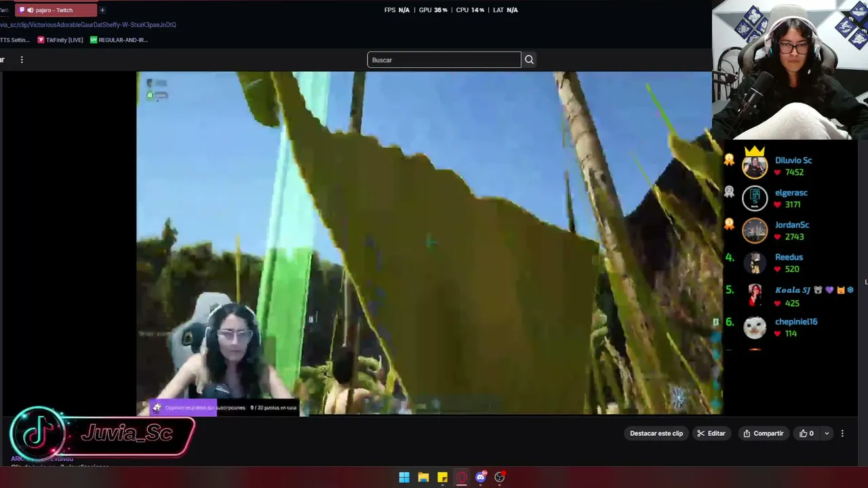Click chepiniel16 avatar in leaderboard
Viewport: 868px width, 488px height.
pyautogui.click(x=755, y=327)
